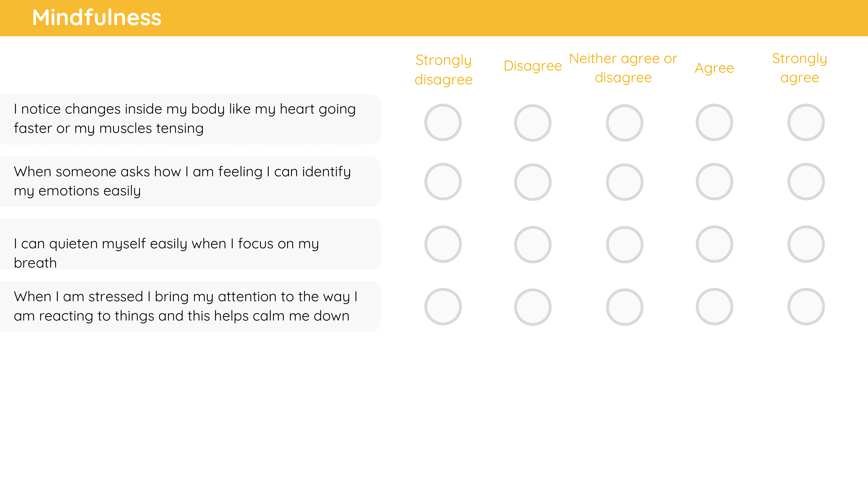Viewport: 868px width, 488px height.
Task: Select Disagree for when I am stressed
Action: point(532,307)
